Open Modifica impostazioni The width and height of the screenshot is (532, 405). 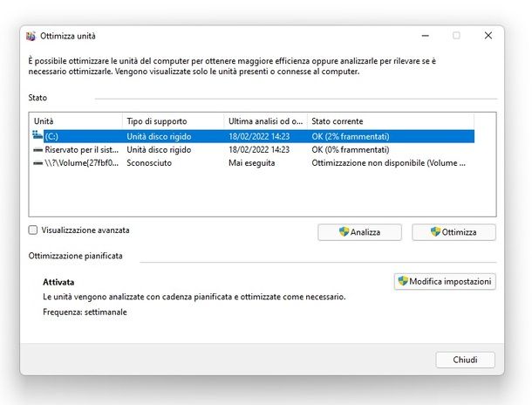pos(445,281)
